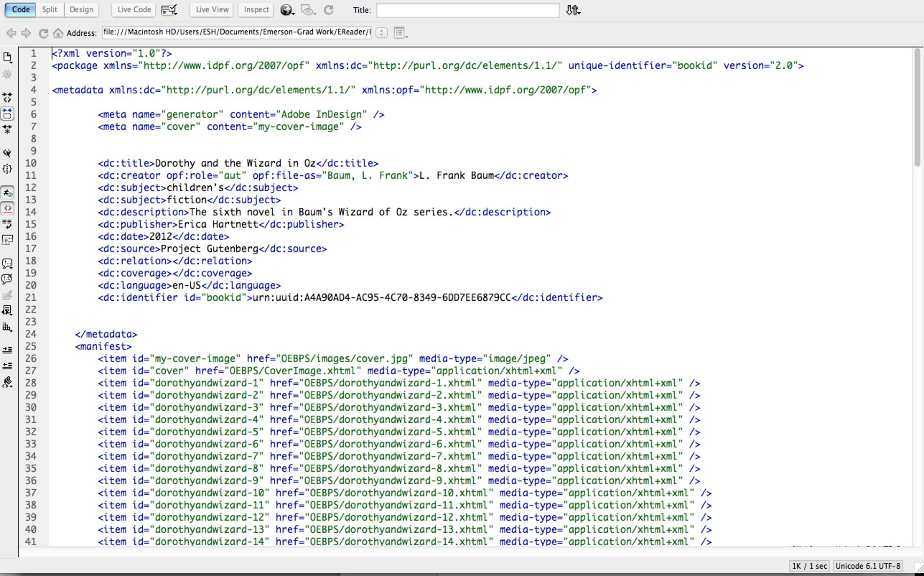This screenshot has height=576, width=924.
Task: Click the Outdent Code icon
Action: coord(7,366)
